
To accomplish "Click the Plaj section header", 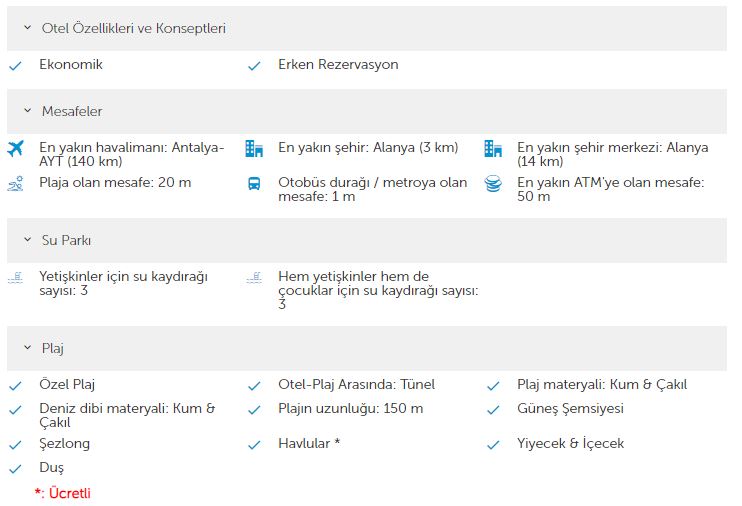I will pyautogui.click(x=367, y=348).
